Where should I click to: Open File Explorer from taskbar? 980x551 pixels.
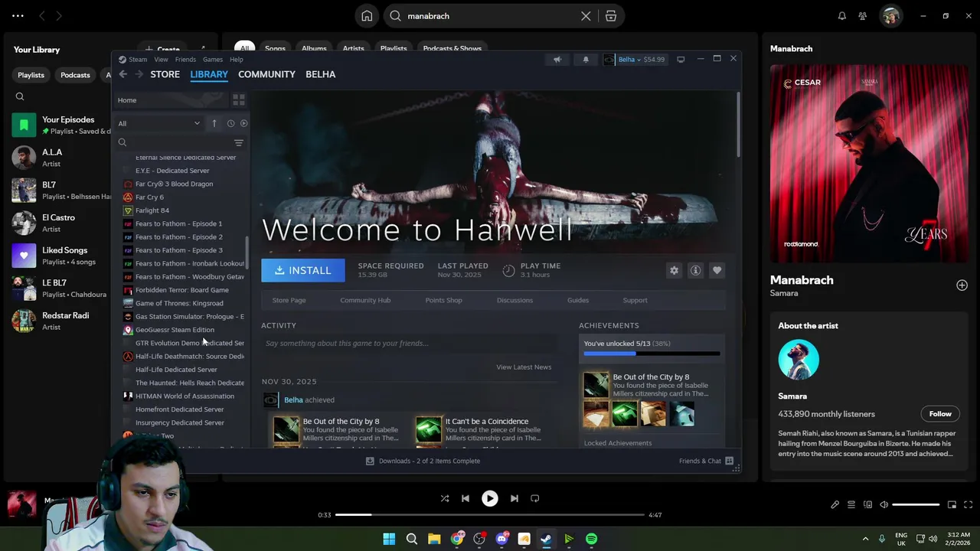point(434,539)
